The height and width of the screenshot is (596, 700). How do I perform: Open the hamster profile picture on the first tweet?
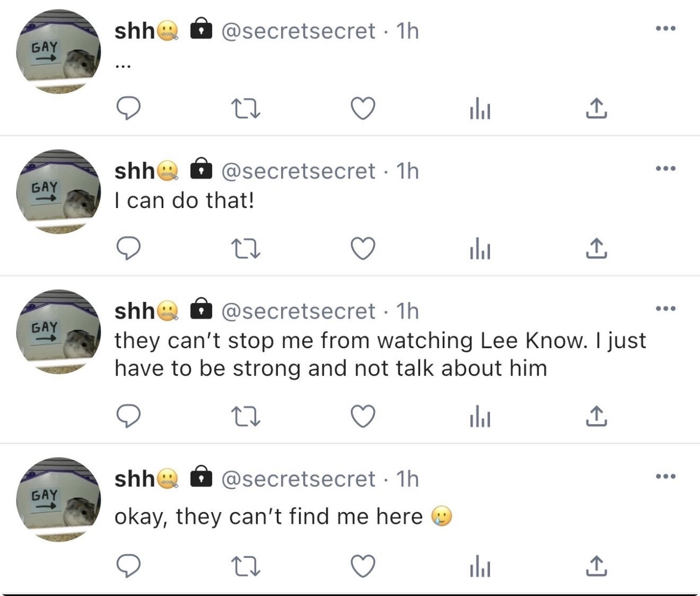[59, 51]
